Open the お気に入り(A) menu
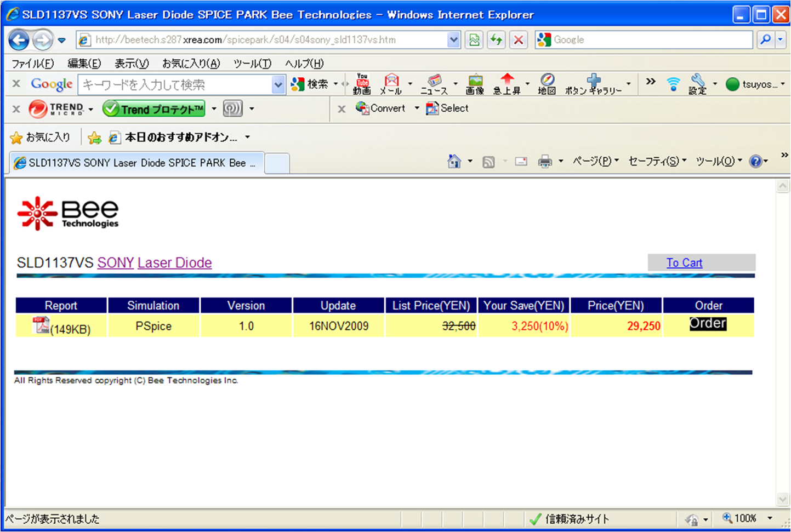Viewport: 791px width, 532px height. point(191,64)
